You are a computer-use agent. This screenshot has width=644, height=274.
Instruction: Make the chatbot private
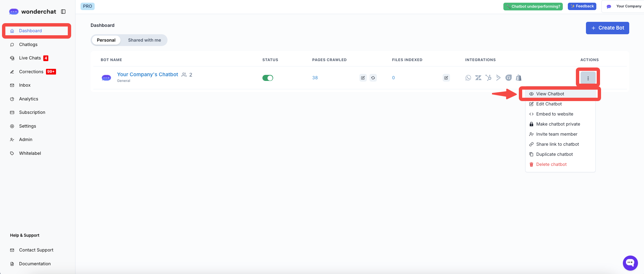pyautogui.click(x=558, y=124)
